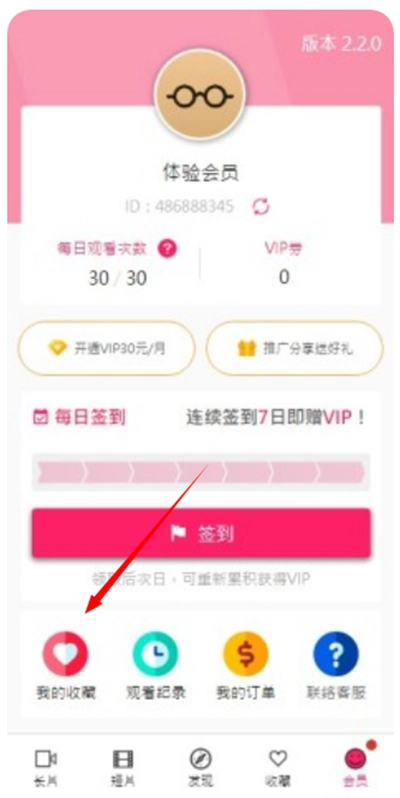Screen dimensions: 400x798
Task: Switch to the 长片 tab
Action: (x=46, y=766)
